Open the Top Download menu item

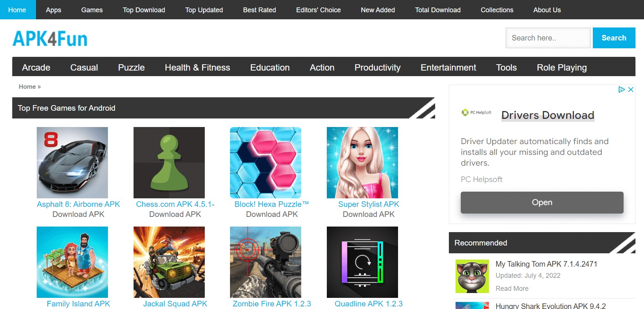point(144,10)
